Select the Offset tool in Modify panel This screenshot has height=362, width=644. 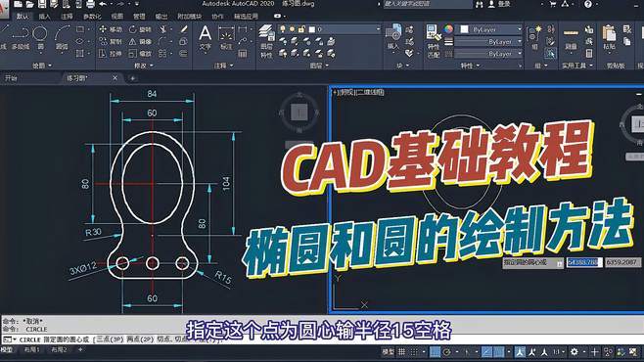183,54
